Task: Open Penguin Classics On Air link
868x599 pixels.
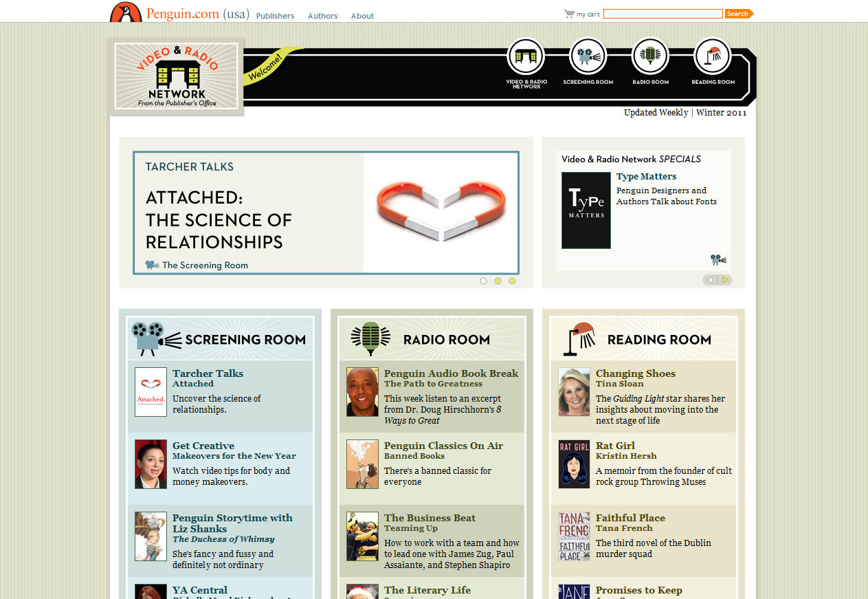Action: [443, 446]
